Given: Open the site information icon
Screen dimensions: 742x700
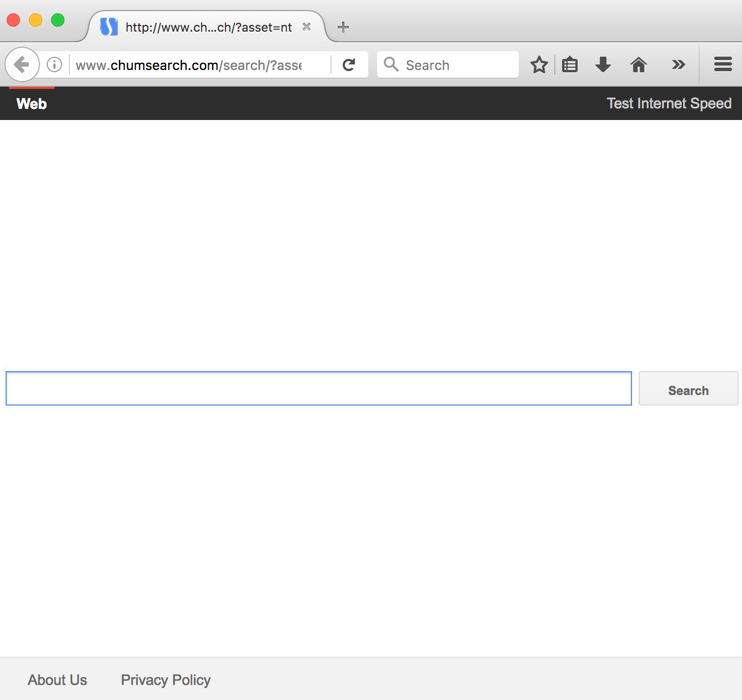Looking at the screenshot, I should pos(54,65).
